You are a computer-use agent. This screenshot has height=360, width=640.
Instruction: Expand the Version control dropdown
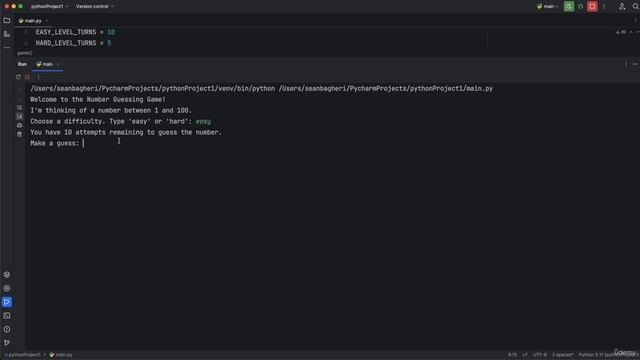pos(95,6)
